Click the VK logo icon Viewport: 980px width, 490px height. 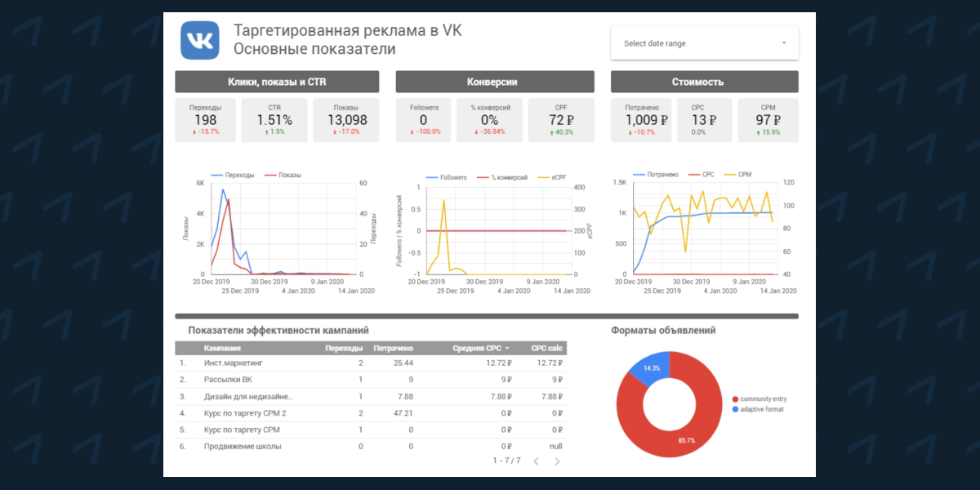(x=200, y=40)
